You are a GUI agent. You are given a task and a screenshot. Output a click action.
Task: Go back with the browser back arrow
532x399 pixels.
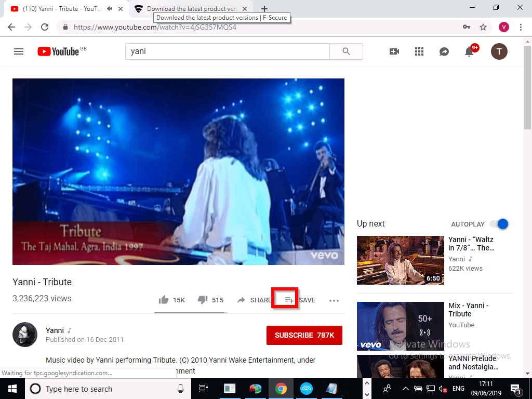pos(11,27)
